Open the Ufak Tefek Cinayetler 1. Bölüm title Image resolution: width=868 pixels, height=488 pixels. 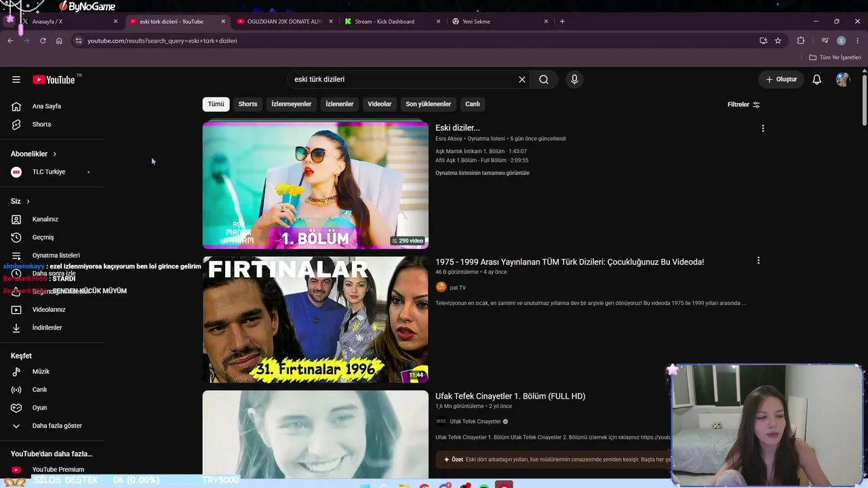pos(510,396)
